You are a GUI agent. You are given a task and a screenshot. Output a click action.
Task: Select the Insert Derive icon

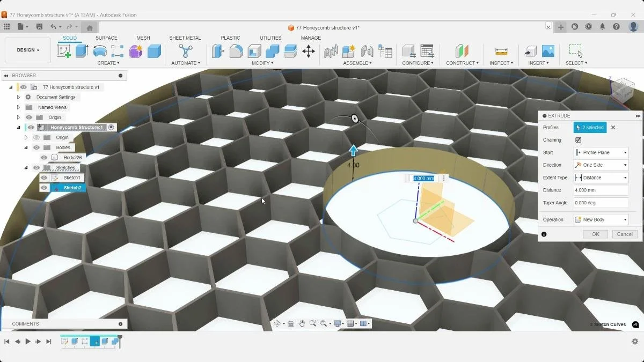pos(530,51)
